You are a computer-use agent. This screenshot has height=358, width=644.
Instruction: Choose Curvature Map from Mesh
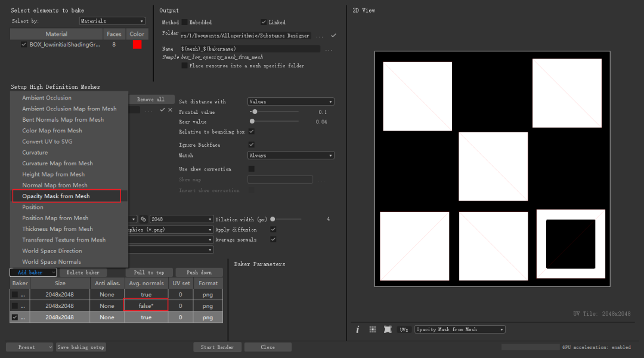pyautogui.click(x=57, y=163)
